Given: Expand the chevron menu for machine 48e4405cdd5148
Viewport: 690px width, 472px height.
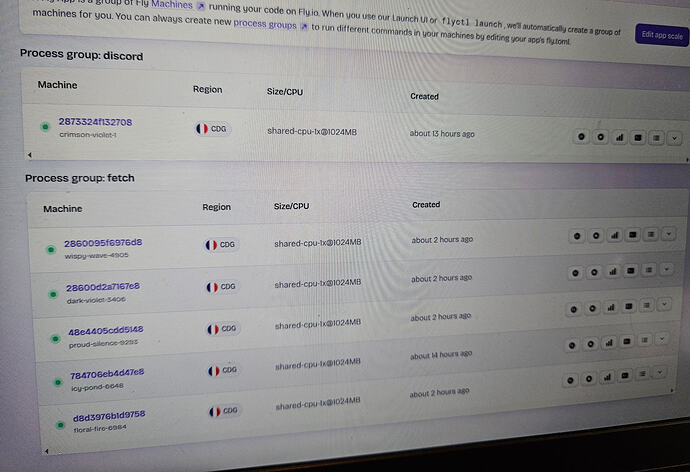Looking at the screenshot, I should (x=664, y=304).
